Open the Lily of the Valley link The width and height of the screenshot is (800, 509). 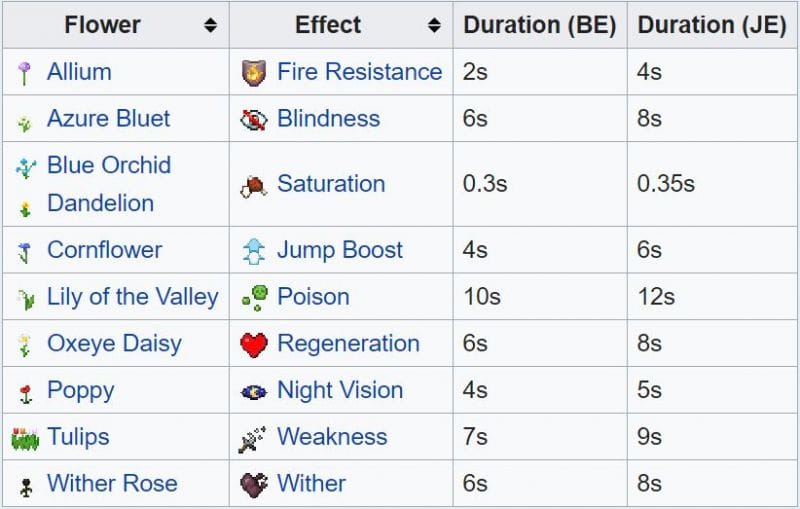coord(133,297)
